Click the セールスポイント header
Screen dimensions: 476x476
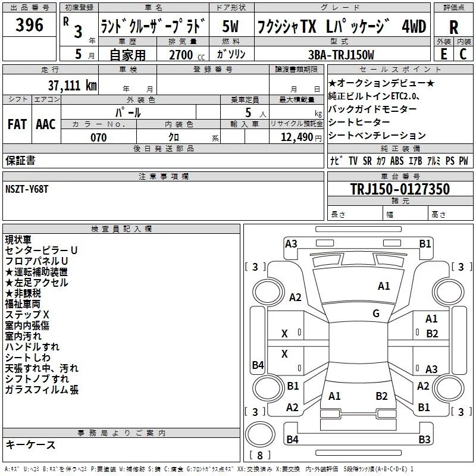pos(400,69)
